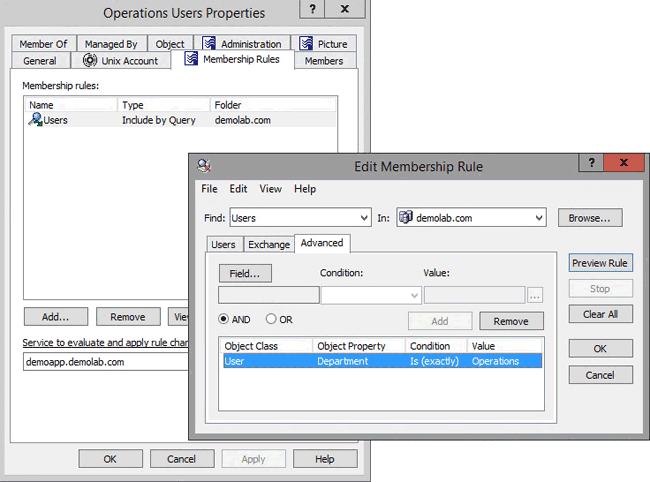
Task: Click the Condition column header in conditions list
Action: tap(436, 346)
